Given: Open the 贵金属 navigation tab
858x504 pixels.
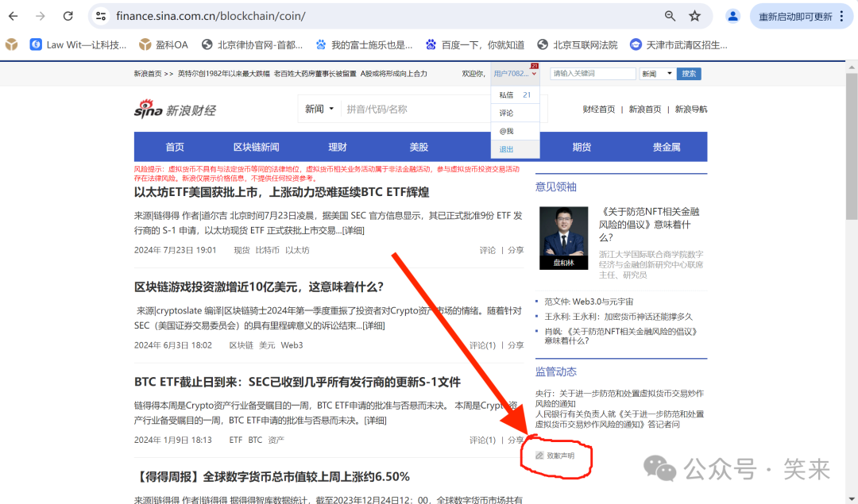Looking at the screenshot, I should [x=666, y=147].
